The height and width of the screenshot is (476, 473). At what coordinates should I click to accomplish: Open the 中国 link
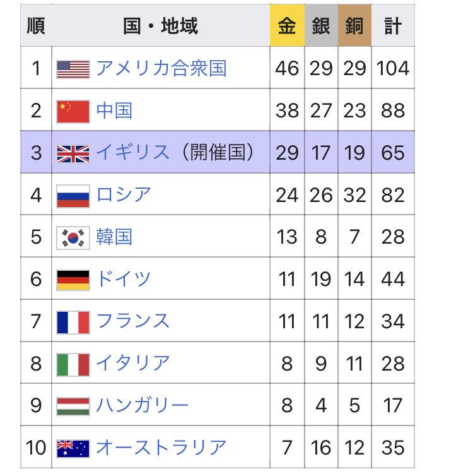coord(114,110)
